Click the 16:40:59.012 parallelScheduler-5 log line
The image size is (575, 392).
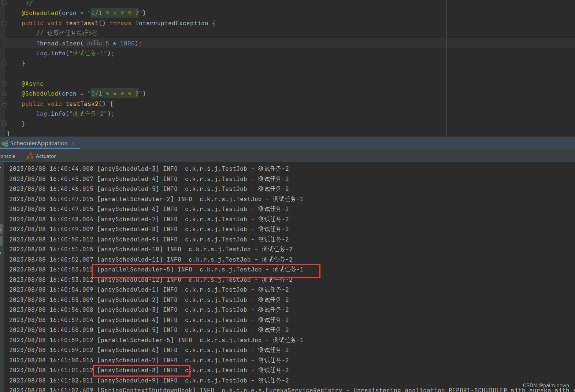click(156, 340)
